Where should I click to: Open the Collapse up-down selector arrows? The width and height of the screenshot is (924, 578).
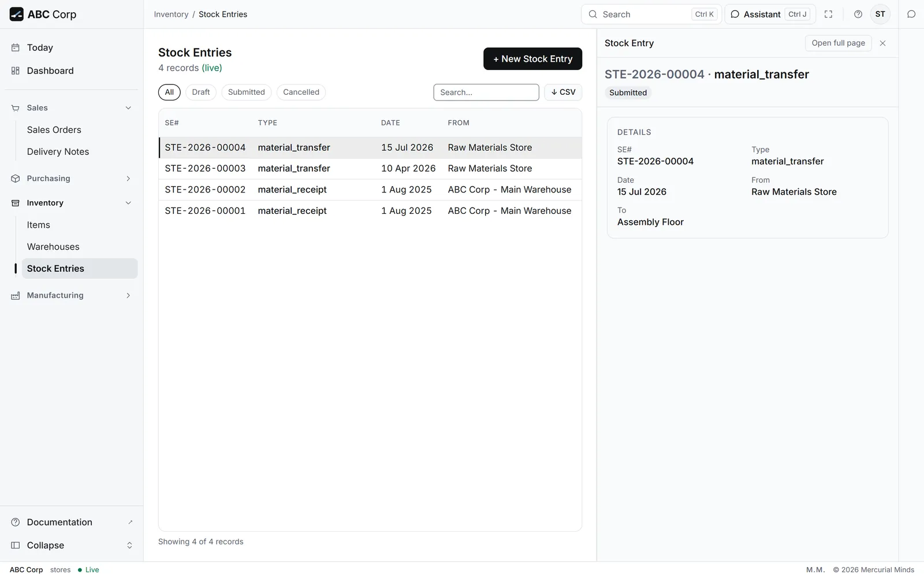[129, 546]
